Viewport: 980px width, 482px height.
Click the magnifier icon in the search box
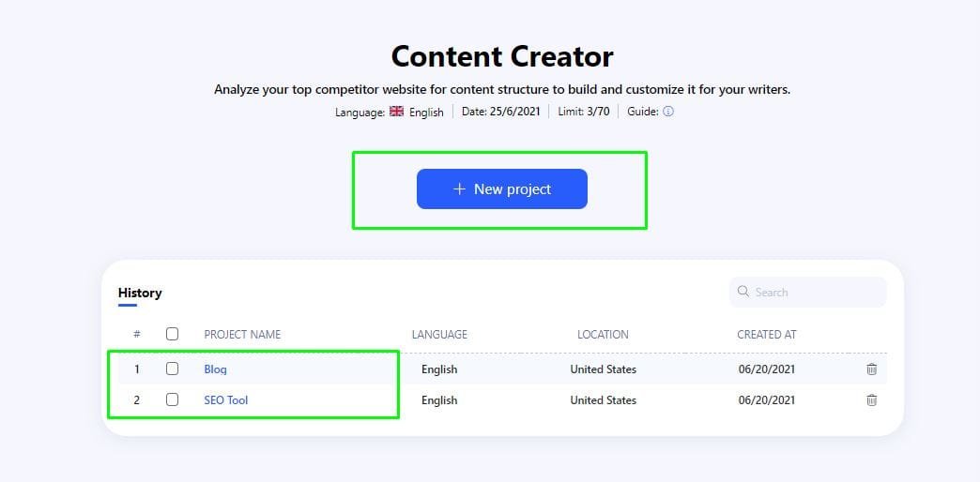[x=743, y=292]
